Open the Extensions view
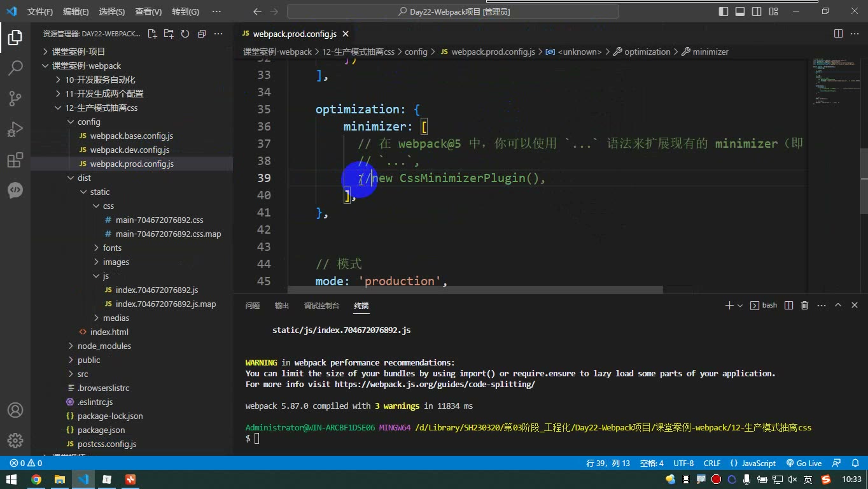The image size is (868, 489). pos(15,160)
